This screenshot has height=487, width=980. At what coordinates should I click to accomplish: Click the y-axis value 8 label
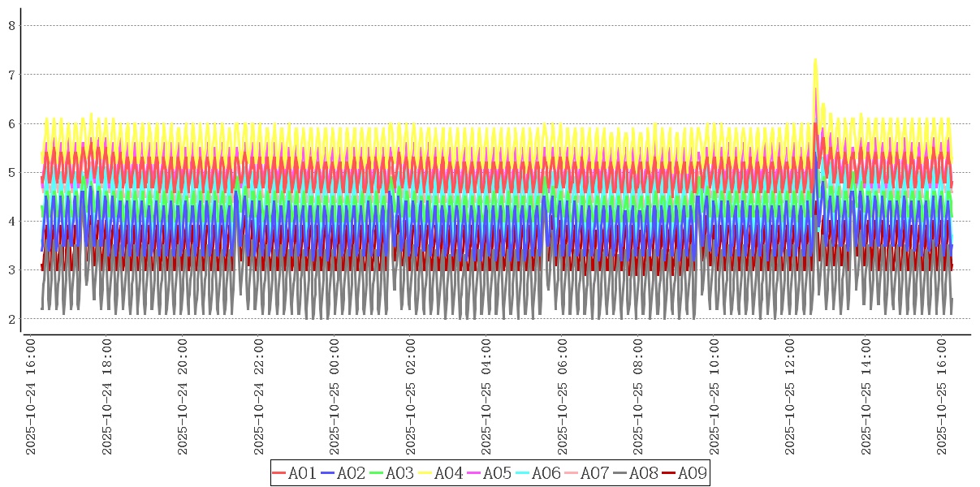pos(11,26)
